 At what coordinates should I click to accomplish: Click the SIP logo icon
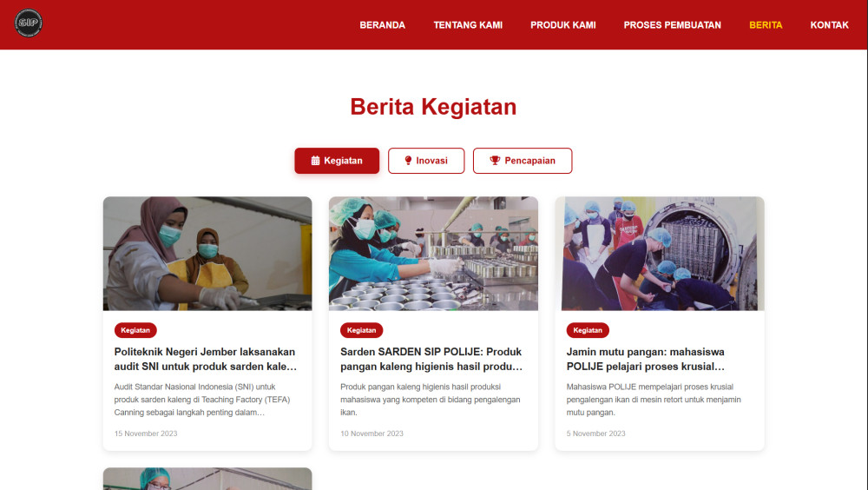[x=29, y=23]
